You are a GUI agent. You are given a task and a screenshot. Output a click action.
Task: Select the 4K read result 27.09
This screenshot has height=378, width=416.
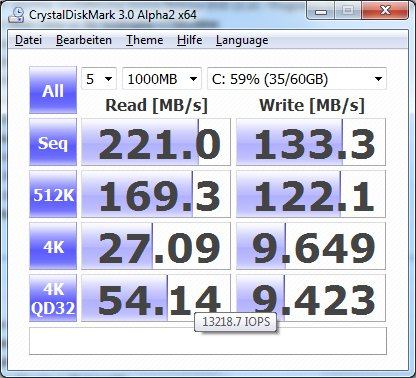(x=156, y=246)
